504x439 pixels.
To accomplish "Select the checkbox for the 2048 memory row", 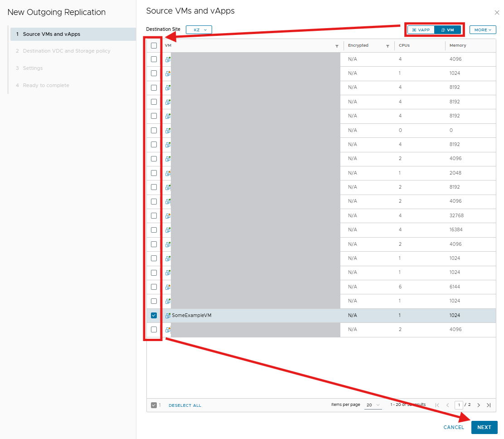I will (x=154, y=173).
